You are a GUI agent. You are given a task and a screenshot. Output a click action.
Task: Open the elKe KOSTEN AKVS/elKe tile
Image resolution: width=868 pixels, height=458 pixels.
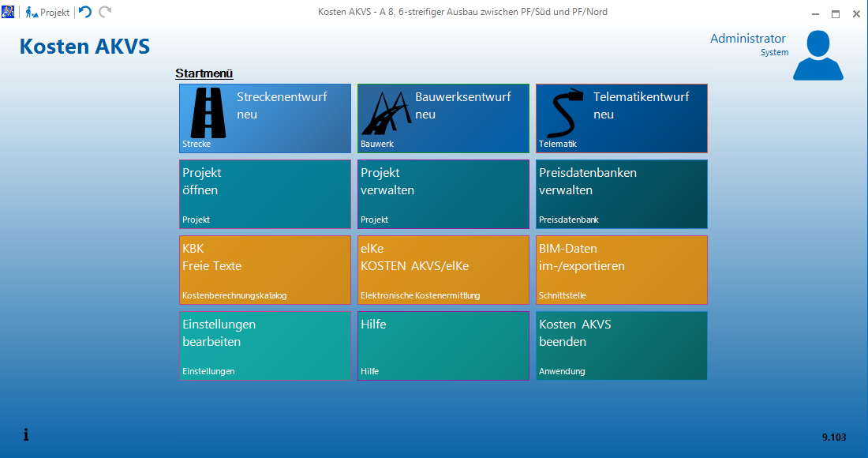pos(443,270)
